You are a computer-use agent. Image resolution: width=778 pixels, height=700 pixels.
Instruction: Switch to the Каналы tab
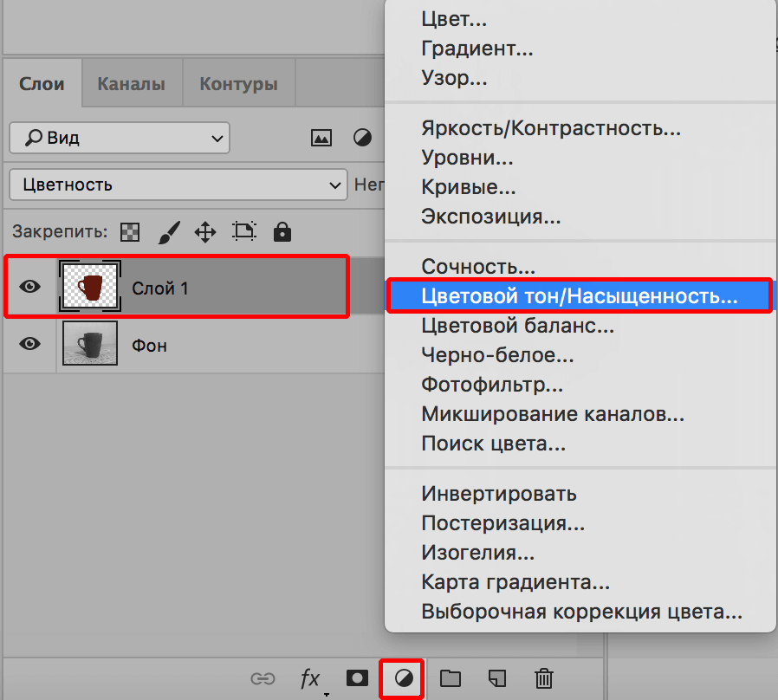[x=131, y=84]
